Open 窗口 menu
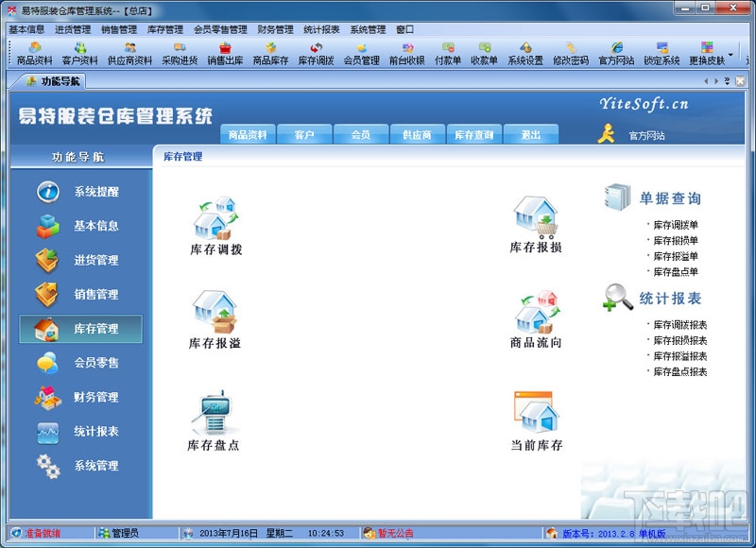 405,29
